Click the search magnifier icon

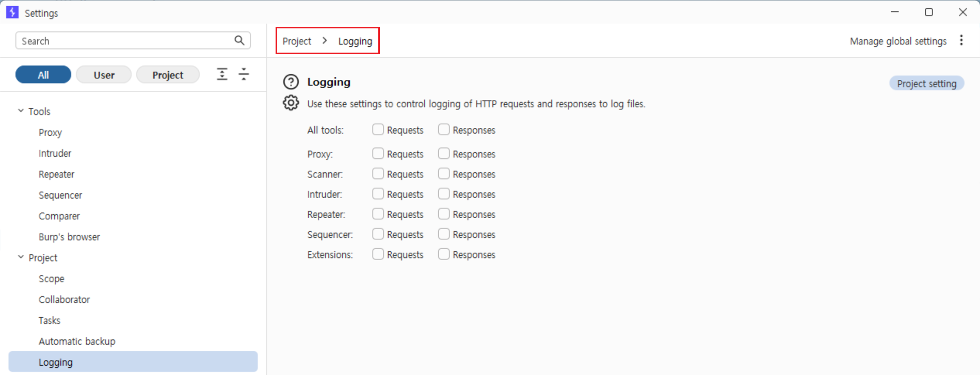pos(239,40)
